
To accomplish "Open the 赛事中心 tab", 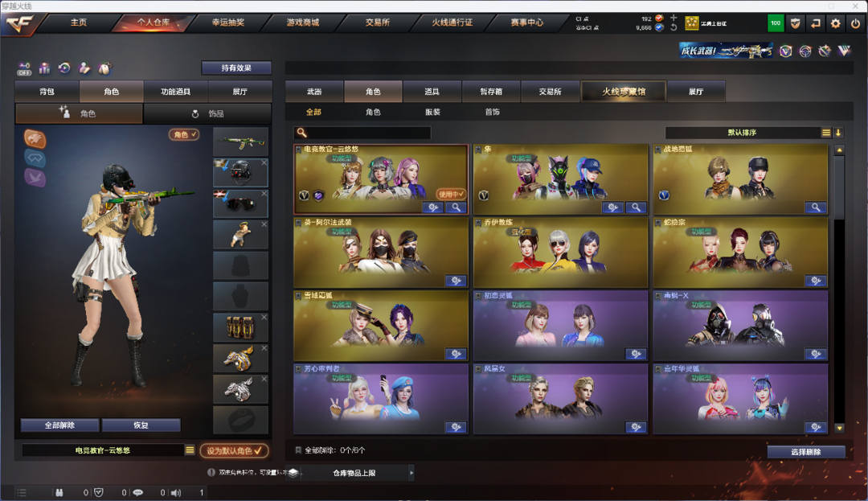I will 527,23.
